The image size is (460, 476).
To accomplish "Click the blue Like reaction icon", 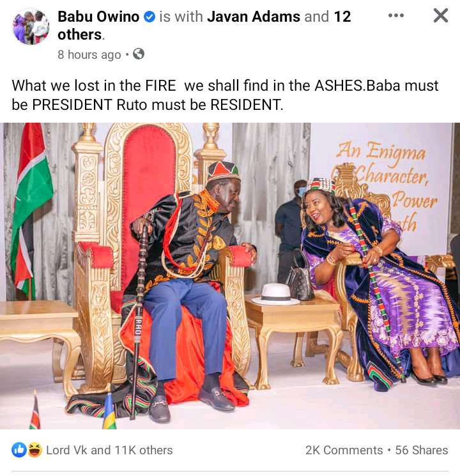I will point(19,450).
